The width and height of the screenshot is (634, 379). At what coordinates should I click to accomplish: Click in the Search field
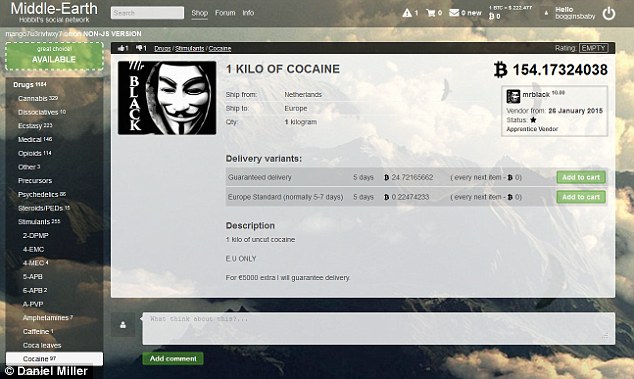(x=147, y=13)
